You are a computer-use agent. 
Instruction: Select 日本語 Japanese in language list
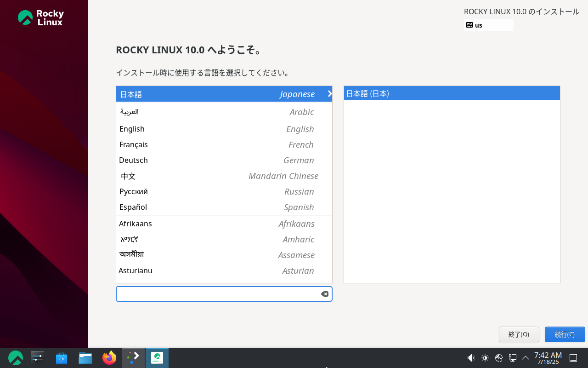[224, 94]
